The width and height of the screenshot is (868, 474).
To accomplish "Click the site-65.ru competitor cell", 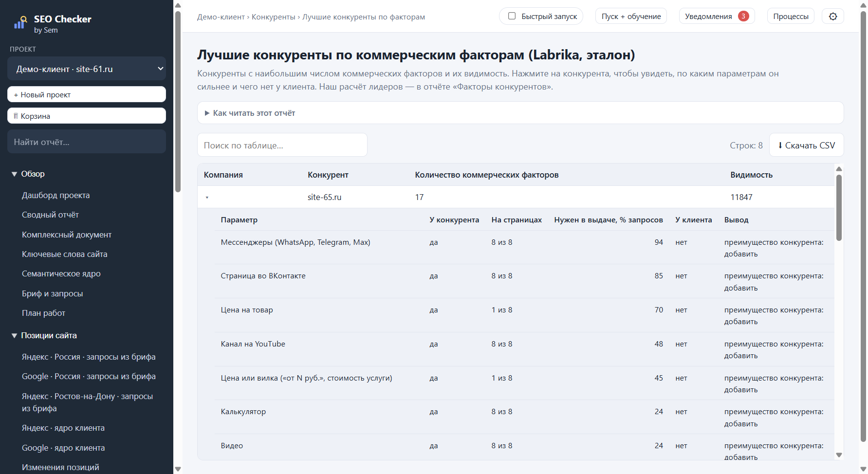I will point(324,197).
